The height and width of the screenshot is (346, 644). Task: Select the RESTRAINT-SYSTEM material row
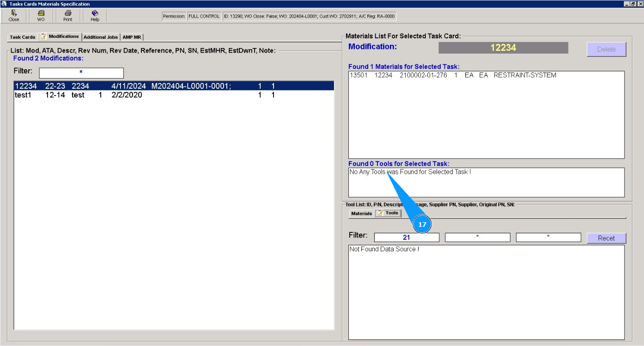coord(486,75)
